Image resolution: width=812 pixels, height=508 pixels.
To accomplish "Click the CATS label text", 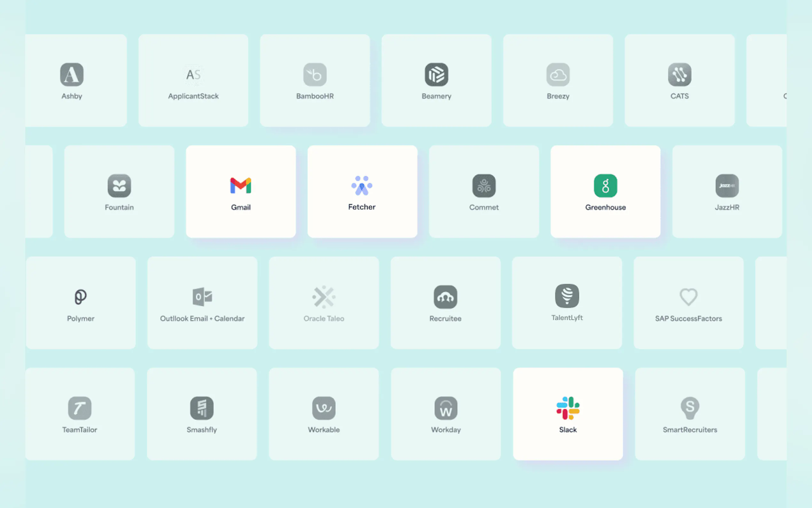I will coord(679,96).
